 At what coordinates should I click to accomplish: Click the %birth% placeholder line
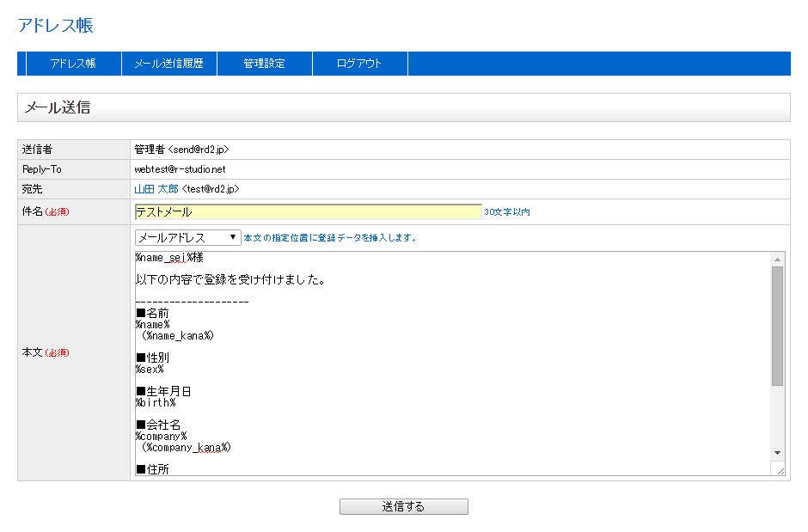(x=156, y=403)
